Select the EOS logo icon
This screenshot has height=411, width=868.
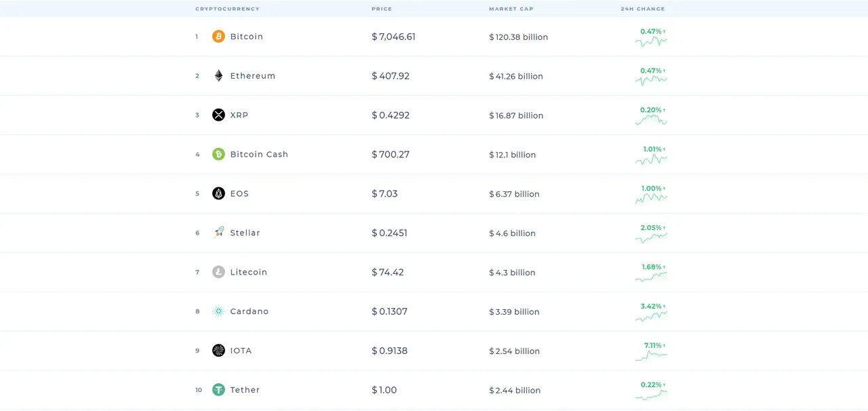[218, 193]
